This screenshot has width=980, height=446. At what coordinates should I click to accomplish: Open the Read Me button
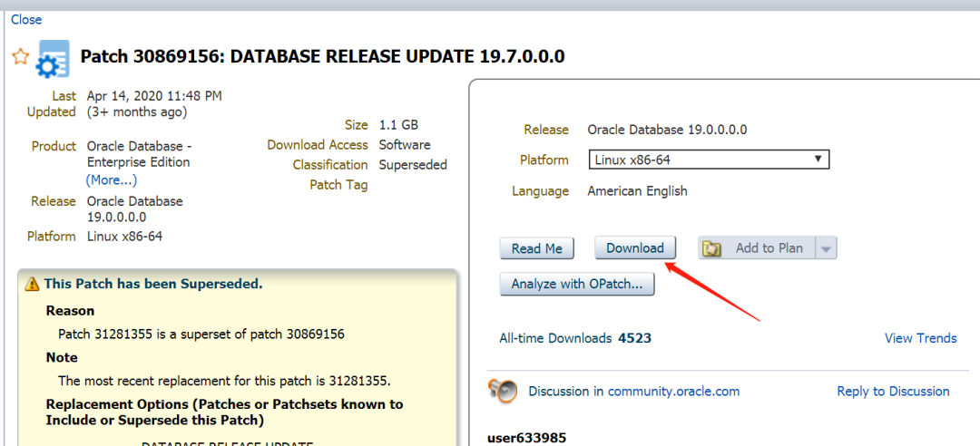pyautogui.click(x=537, y=248)
